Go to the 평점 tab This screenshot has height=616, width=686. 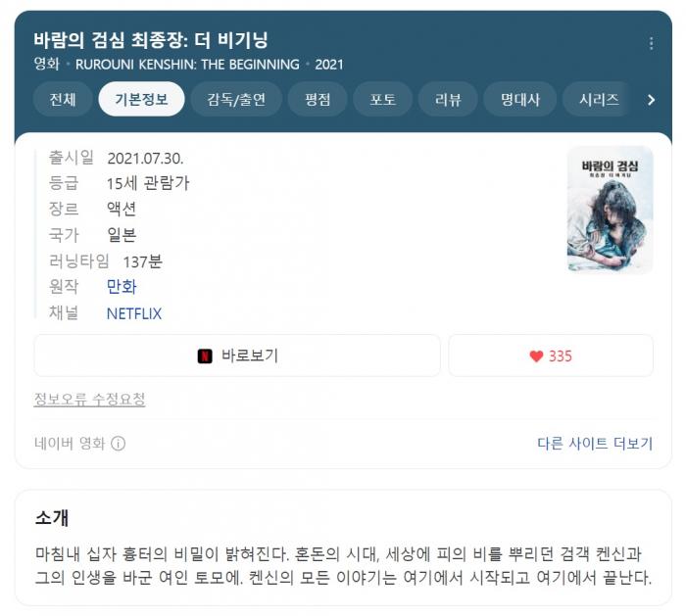pyautogui.click(x=318, y=99)
